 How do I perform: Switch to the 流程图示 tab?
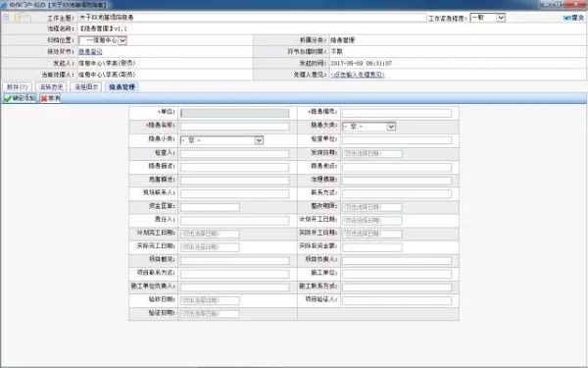click(x=86, y=87)
